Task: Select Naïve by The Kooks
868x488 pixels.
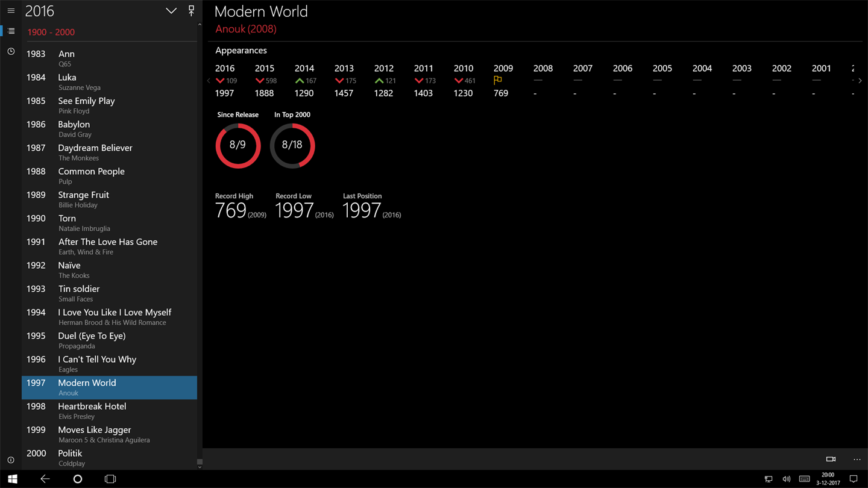Action: (109, 270)
